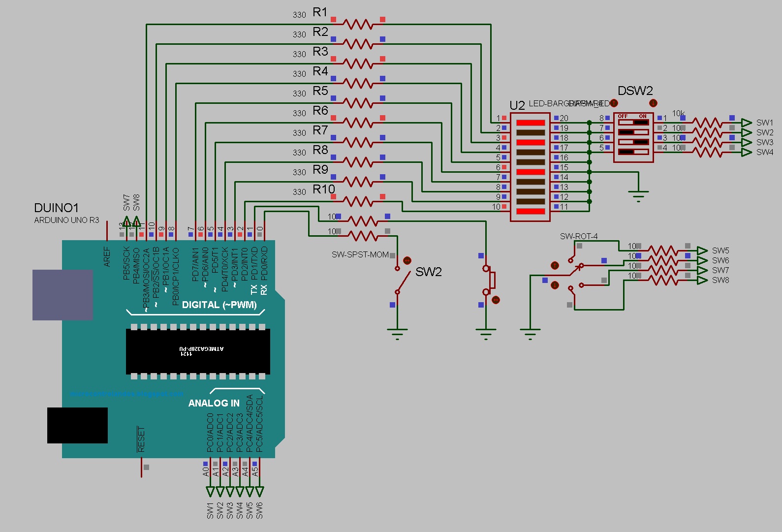Click the ARDUINO UNO R3 label
The height and width of the screenshot is (532, 782).
[x=66, y=220]
